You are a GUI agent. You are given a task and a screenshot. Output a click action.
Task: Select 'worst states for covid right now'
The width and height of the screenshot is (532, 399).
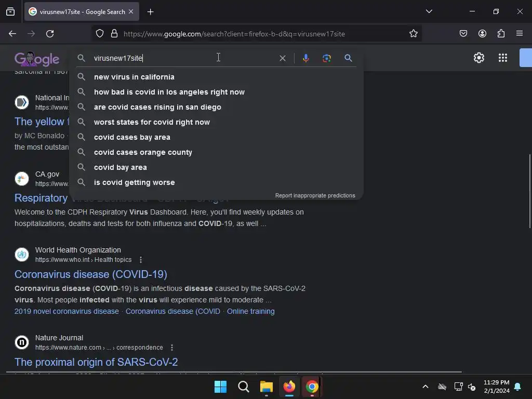[x=216, y=122]
